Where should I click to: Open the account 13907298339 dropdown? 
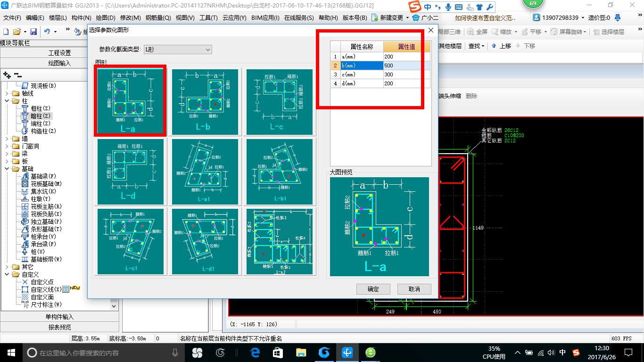(x=582, y=18)
